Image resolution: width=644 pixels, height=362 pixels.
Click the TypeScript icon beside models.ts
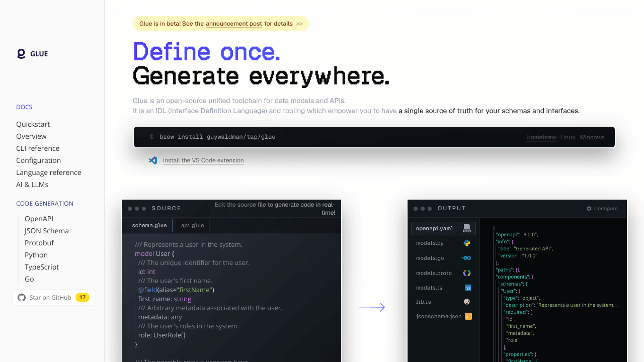[468, 288]
